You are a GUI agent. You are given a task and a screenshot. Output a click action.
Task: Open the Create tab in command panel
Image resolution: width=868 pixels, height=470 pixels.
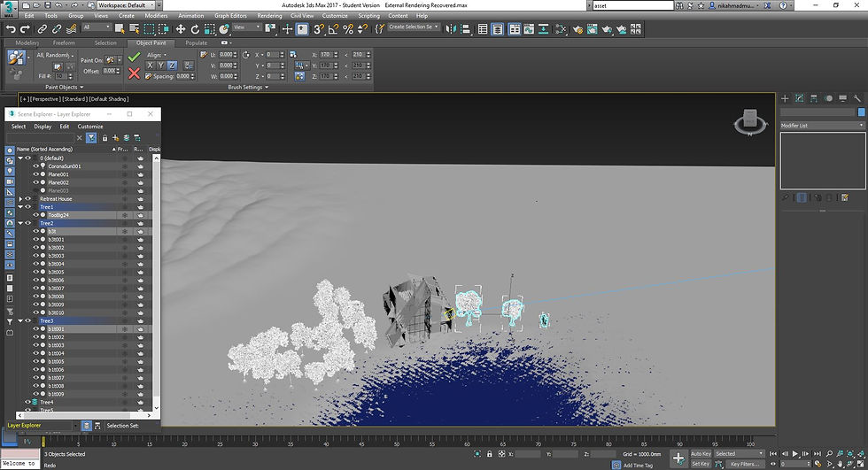click(x=785, y=98)
